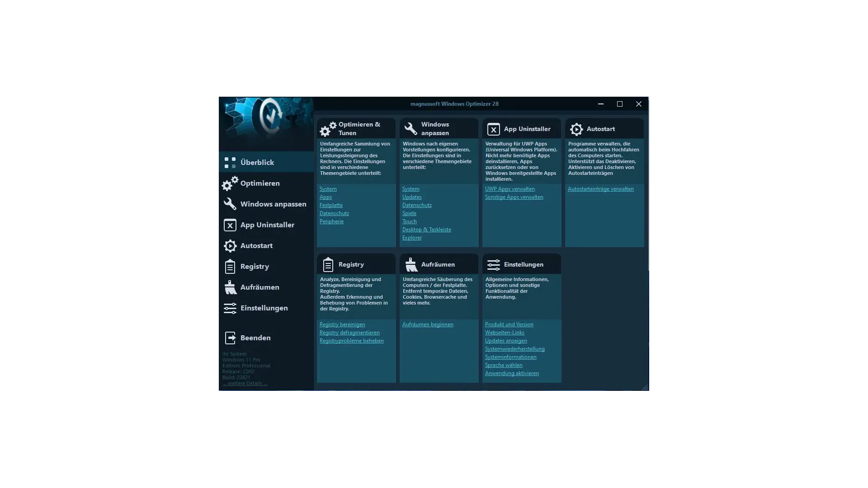
Task: Go to Registry section in sidebar
Action: [x=255, y=267]
